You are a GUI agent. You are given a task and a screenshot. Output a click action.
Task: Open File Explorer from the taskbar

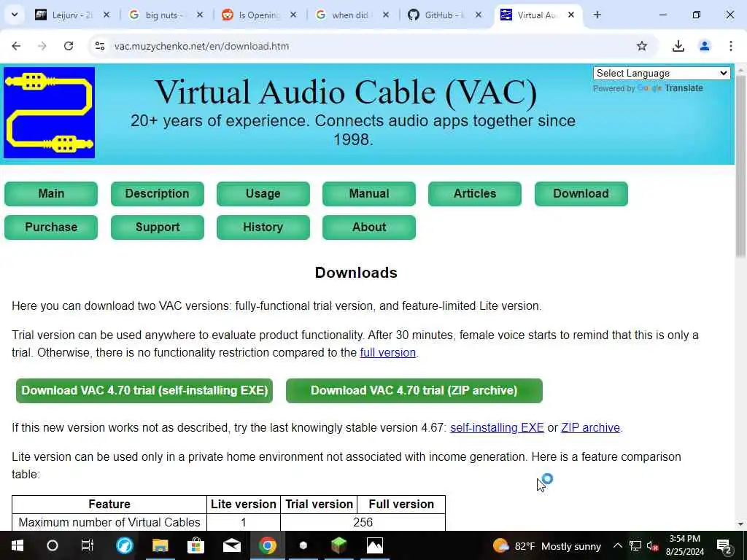[160, 545]
